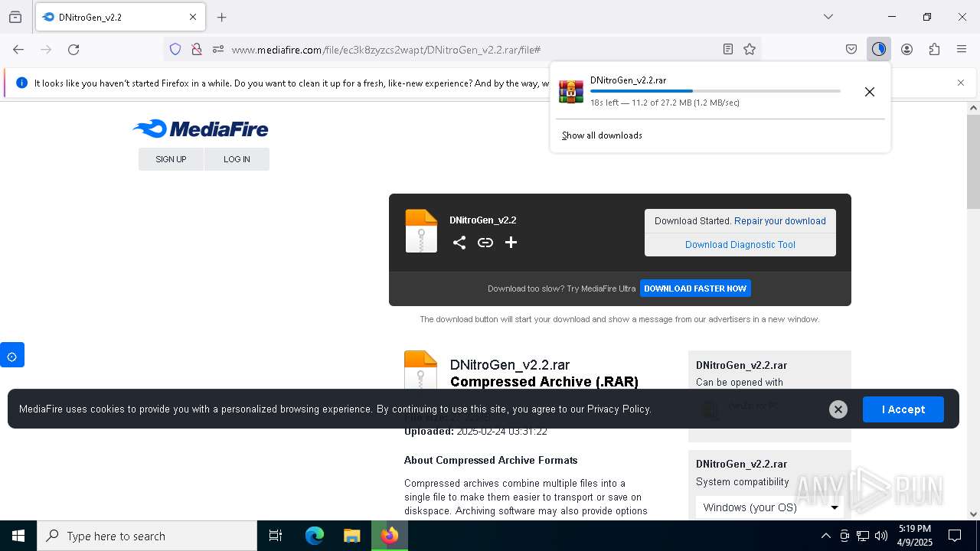
Task: Open the tracking protection shield icon
Action: (175, 49)
